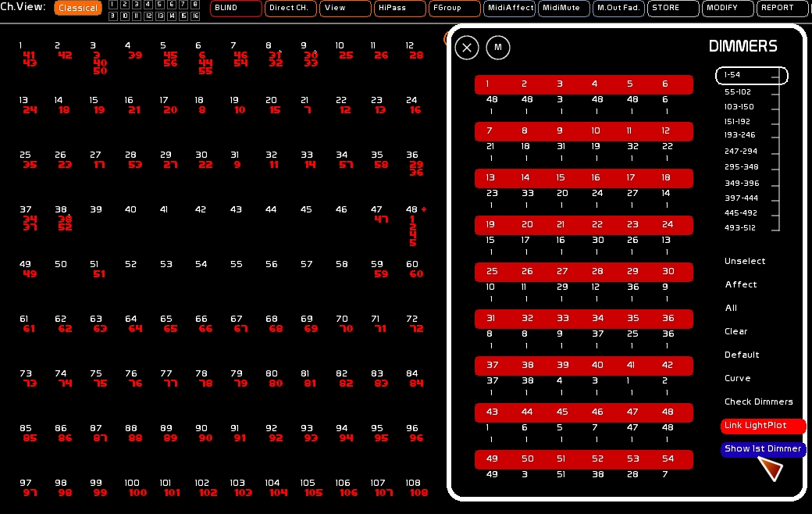Click the Unselect button
The width and height of the screenshot is (812, 514).
[x=745, y=261]
